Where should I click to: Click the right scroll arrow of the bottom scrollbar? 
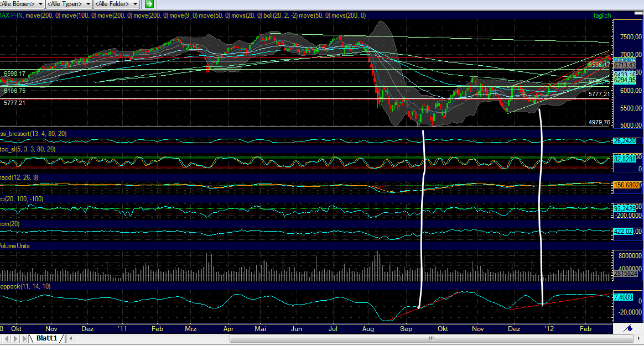click(x=639, y=338)
